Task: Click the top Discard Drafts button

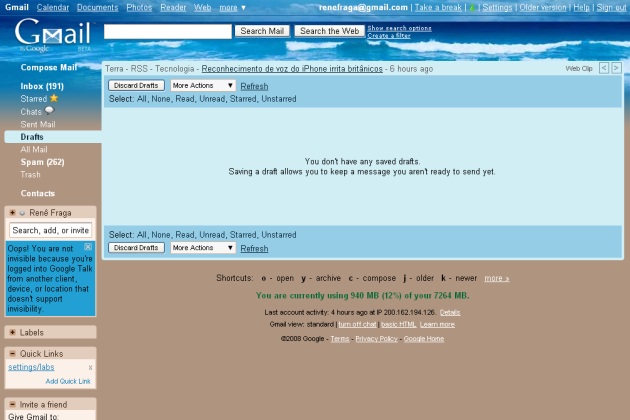Action: [x=136, y=86]
